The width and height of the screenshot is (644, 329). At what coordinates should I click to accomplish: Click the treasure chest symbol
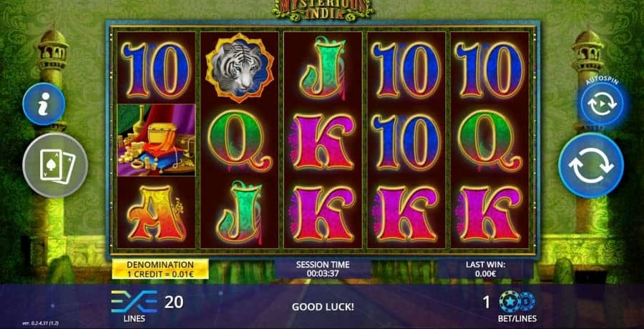point(156,140)
